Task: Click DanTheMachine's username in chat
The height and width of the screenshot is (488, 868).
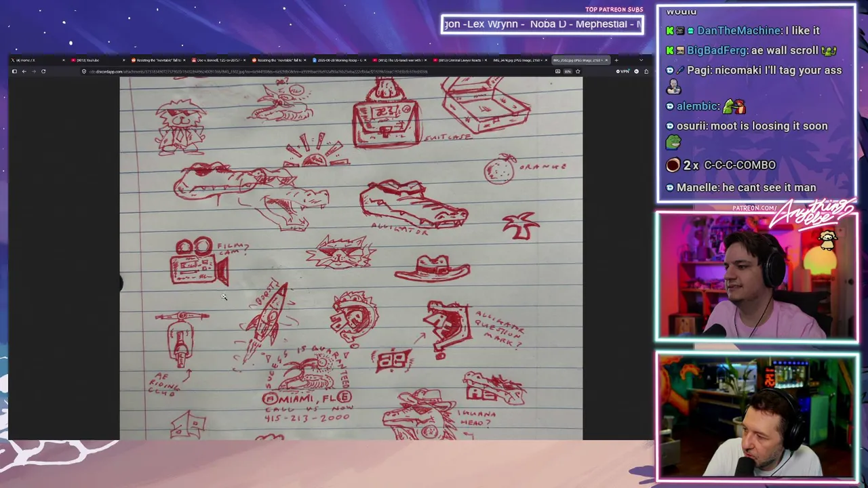Action: (x=740, y=30)
